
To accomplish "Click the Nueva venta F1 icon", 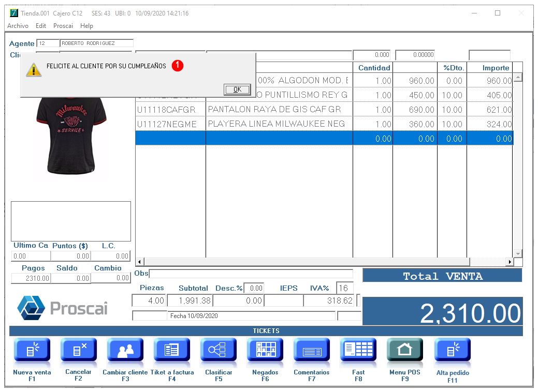I will click(x=32, y=350).
